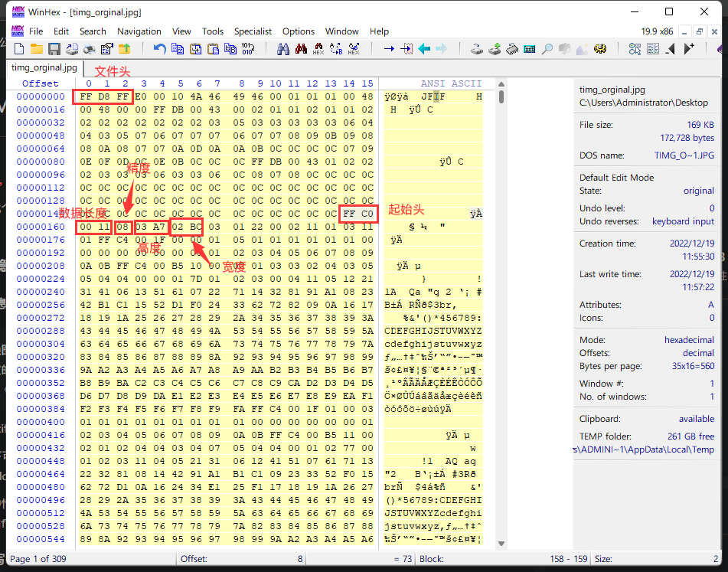The image size is (728, 572).
Task: Click the Go To Offset arrow icon
Action: (389, 48)
